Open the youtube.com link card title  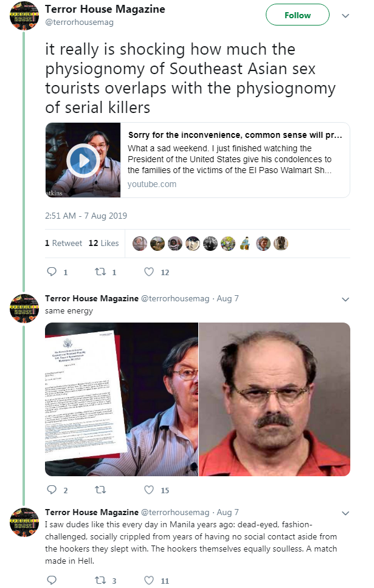click(235, 135)
